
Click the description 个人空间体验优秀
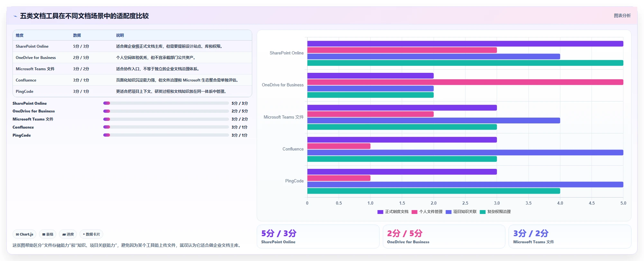(x=156, y=58)
